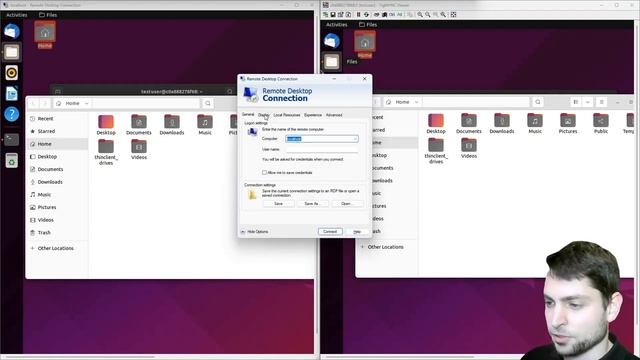The height and width of the screenshot is (360, 640).
Task: Expand Home path dropdown in RDP window file manager
Action: point(87,104)
